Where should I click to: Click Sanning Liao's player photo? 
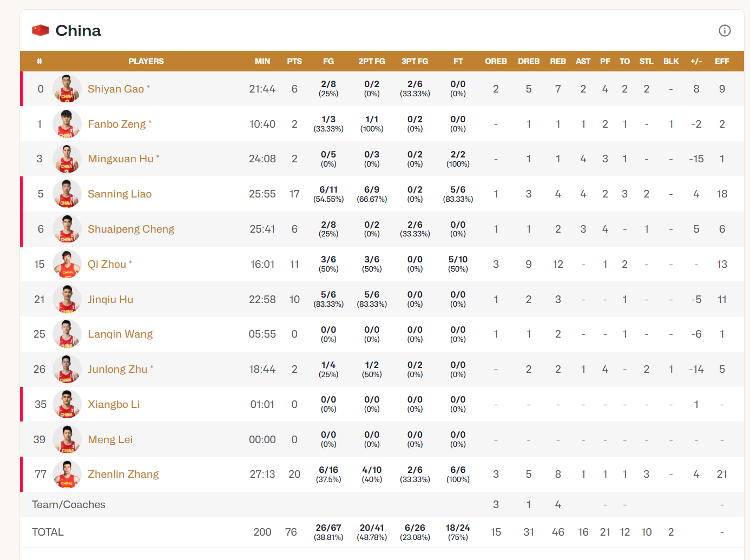coord(67,194)
